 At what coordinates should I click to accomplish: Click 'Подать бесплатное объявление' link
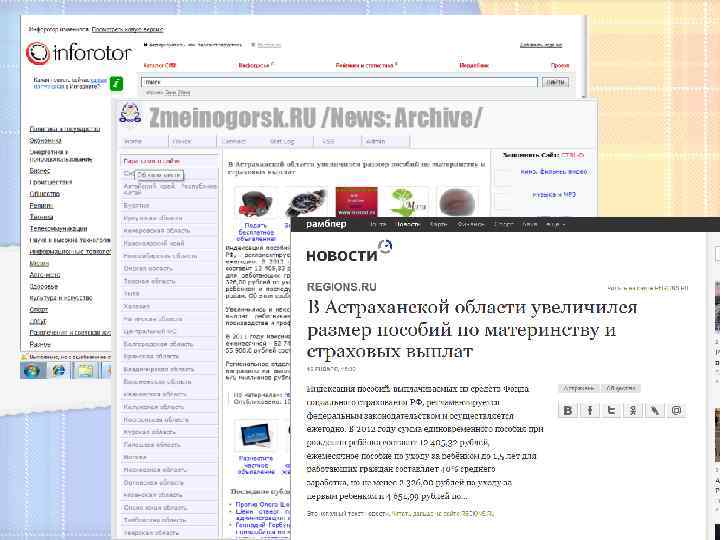[255, 232]
